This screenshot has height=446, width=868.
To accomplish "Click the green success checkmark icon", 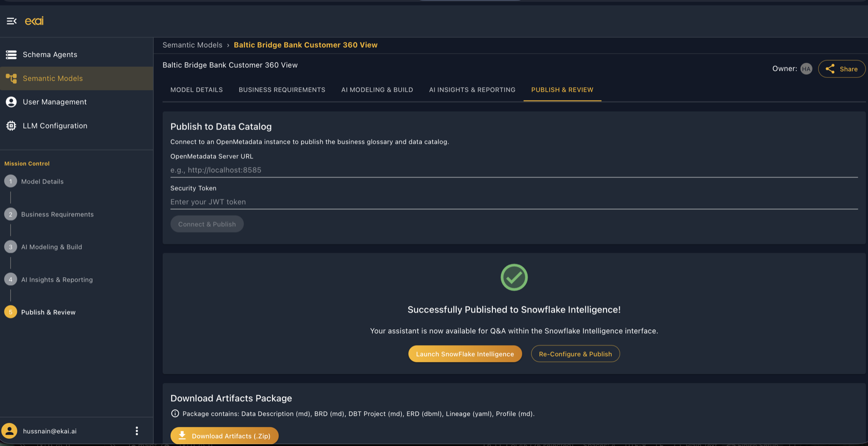I will [514, 277].
